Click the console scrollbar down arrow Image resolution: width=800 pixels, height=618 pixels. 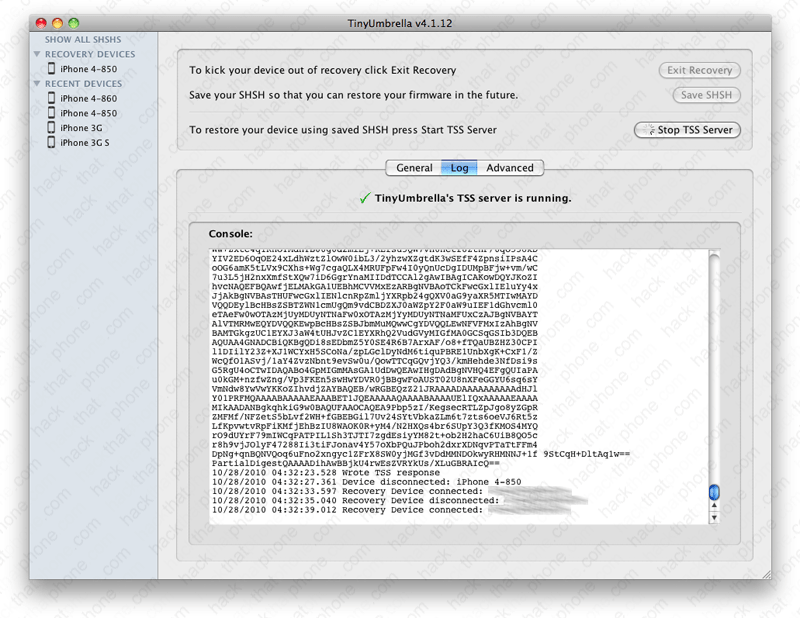pos(714,518)
